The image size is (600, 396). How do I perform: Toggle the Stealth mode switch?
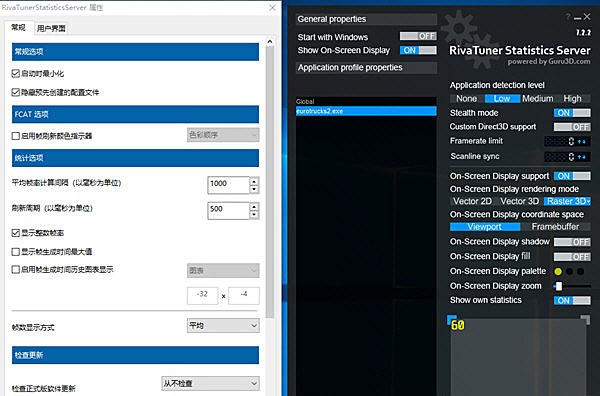[x=572, y=113]
